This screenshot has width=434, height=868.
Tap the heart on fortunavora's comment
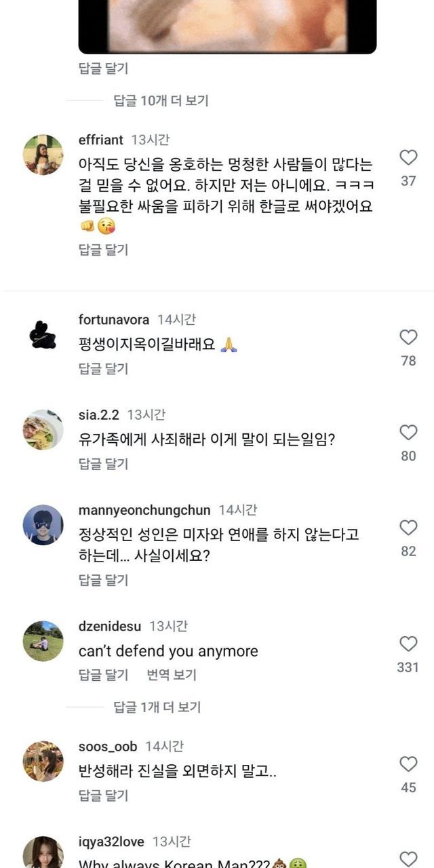408,337
